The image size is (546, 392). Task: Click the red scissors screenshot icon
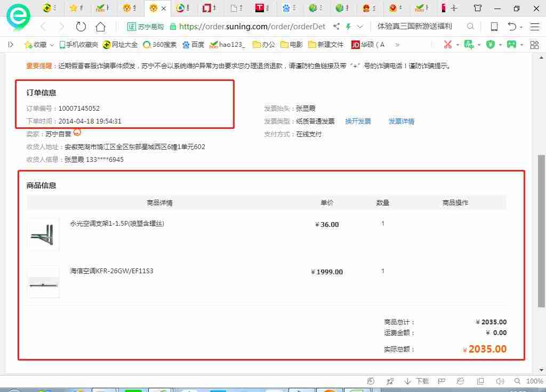(x=448, y=45)
